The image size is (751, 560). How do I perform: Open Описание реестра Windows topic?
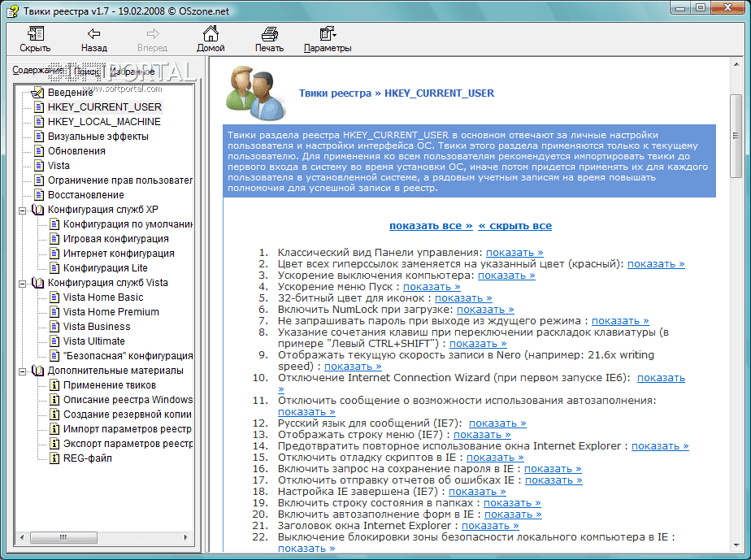[128, 400]
